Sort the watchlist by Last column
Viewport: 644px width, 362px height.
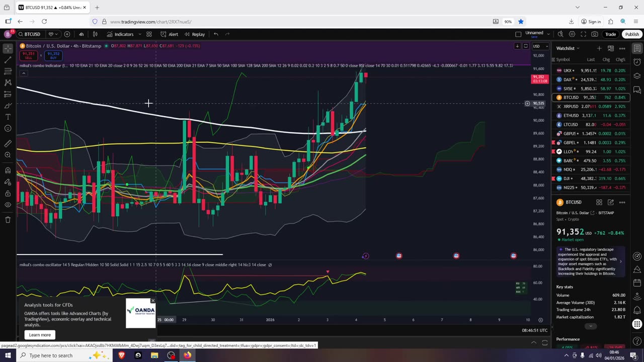click(x=591, y=60)
